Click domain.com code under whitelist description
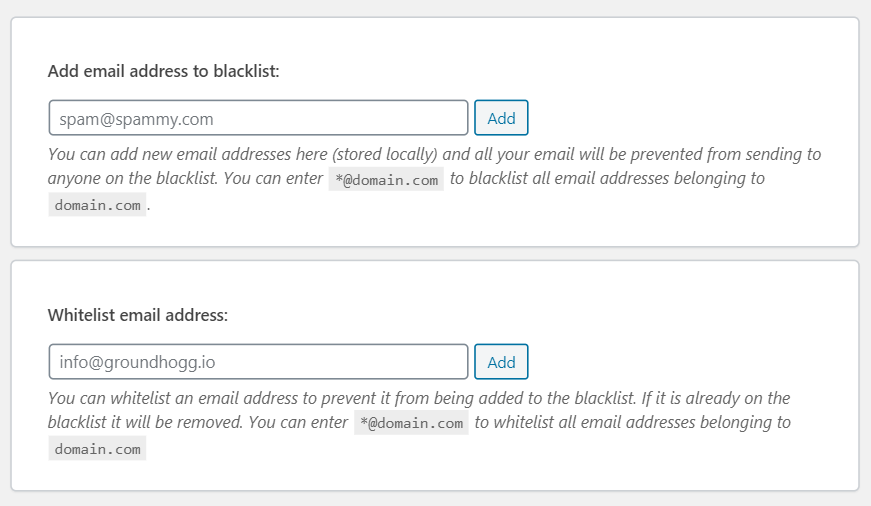 click(x=97, y=449)
